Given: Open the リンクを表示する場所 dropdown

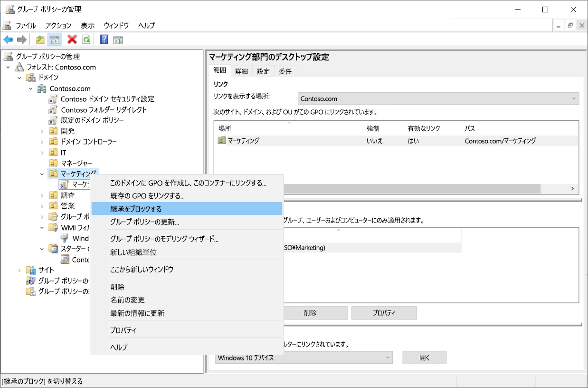Looking at the screenshot, I should 573,98.
